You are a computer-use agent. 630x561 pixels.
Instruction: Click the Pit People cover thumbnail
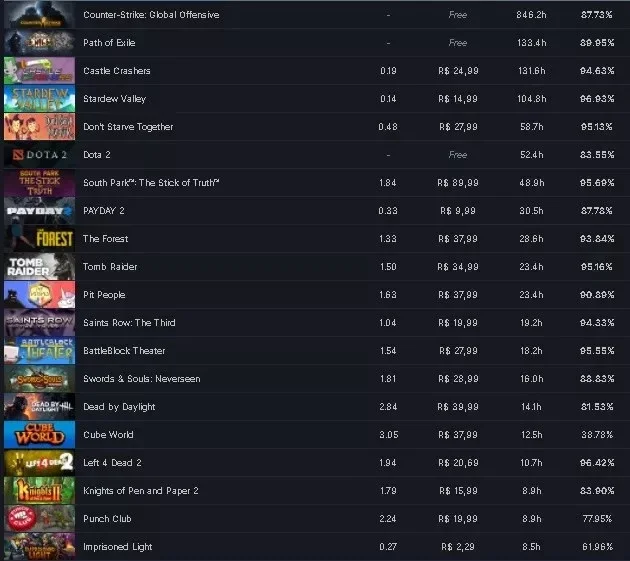(x=39, y=295)
